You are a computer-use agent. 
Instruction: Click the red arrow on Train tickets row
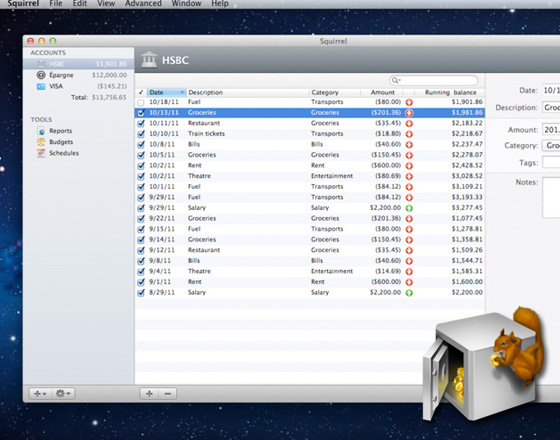409,134
